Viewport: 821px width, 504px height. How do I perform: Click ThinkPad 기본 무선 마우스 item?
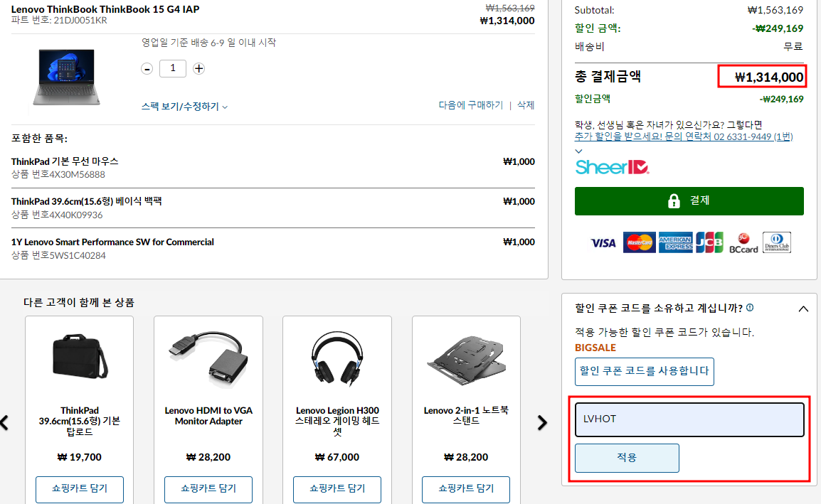[x=65, y=161]
